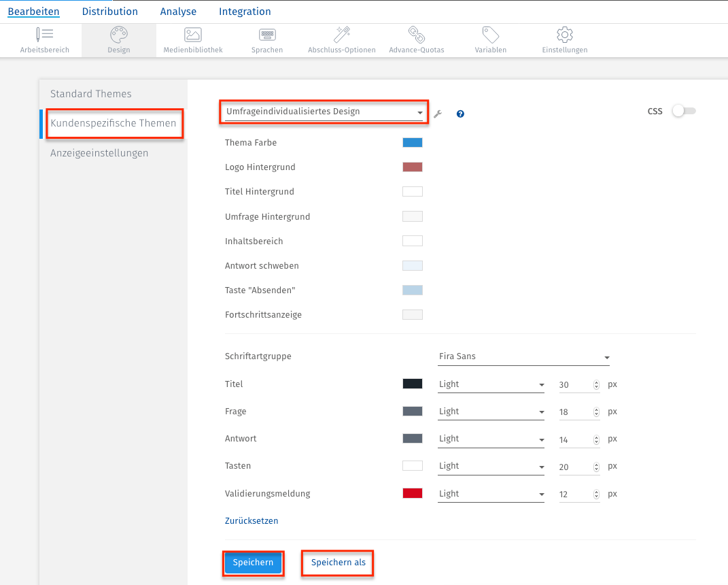Open the Titel font weight dropdown
728x585 pixels.
tap(491, 384)
